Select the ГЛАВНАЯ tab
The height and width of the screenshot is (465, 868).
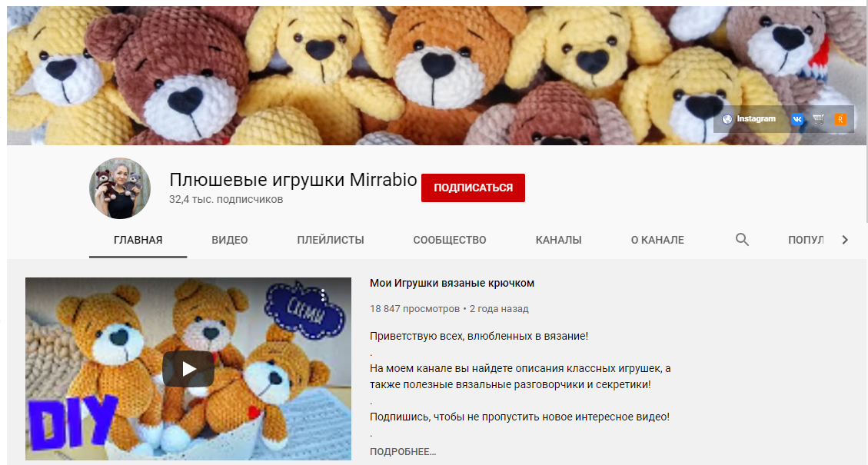[x=138, y=240]
